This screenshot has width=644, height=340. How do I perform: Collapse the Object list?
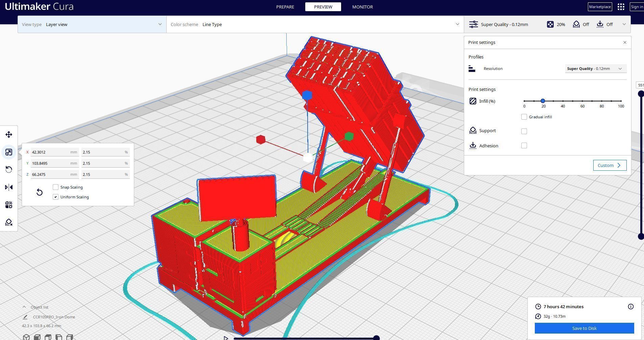click(x=24, y=307)
